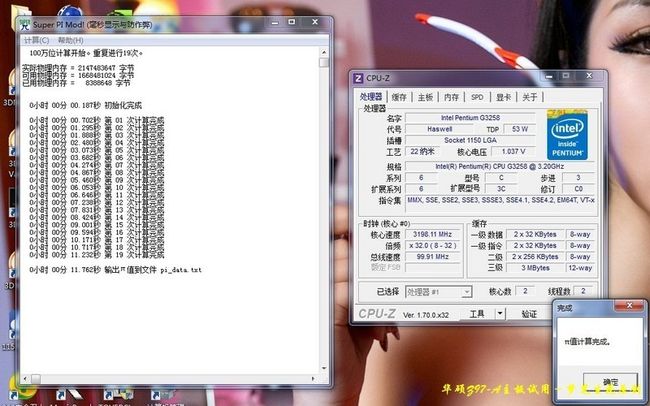Viewport: 650px width, 406px height.
Task: Open the blue globe desktop icon
Action: (70, 10)
